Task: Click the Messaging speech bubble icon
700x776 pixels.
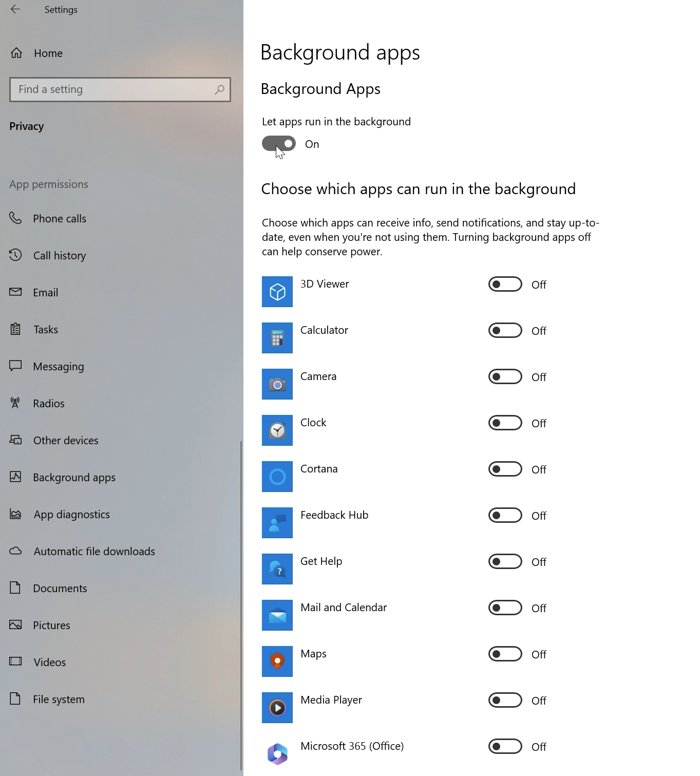Action: coord(15,366)
